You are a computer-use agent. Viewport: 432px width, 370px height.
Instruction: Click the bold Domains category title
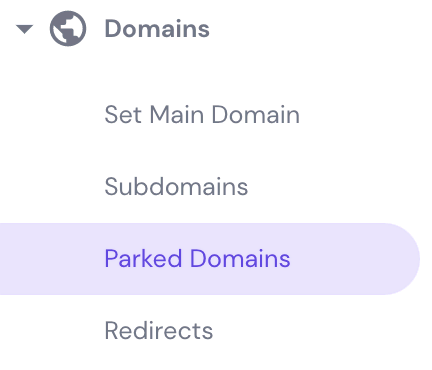157,29
